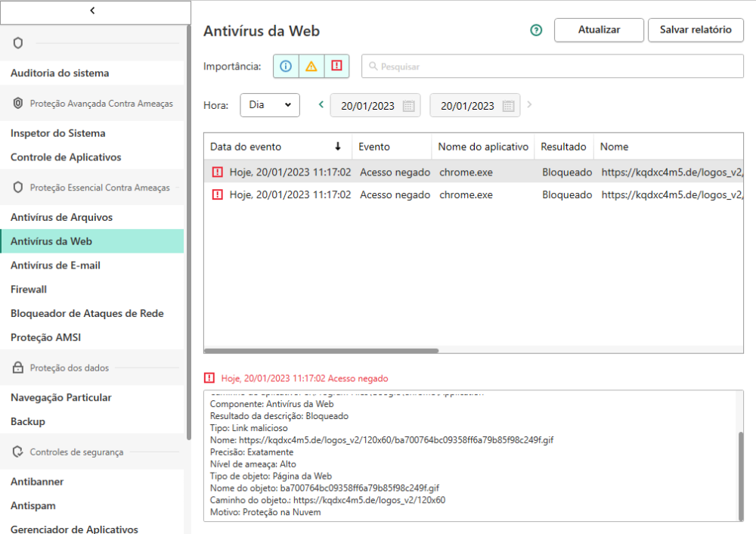The height and width of the screenshot is (534, 756).
Task: Select Antivírus da Web in sidebar
Action: (91, 241)
